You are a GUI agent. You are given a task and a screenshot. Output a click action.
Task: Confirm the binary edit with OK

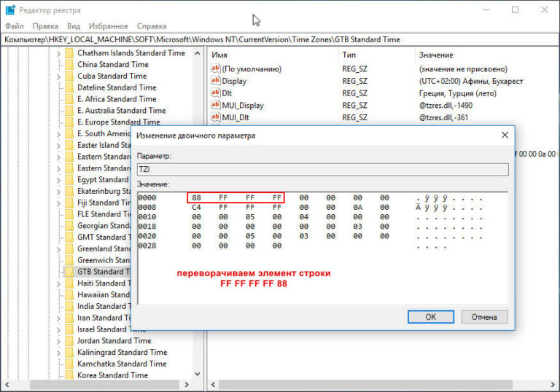click(x=430, y=317)
